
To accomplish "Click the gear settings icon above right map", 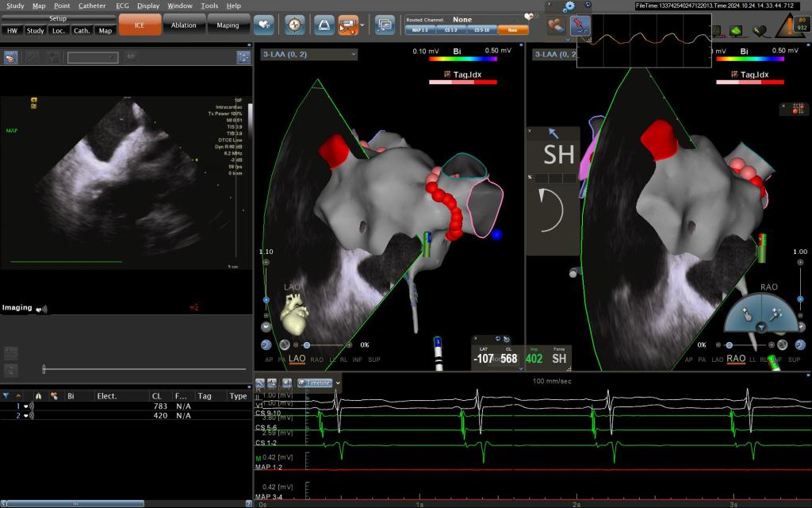I will coord(569,7).
